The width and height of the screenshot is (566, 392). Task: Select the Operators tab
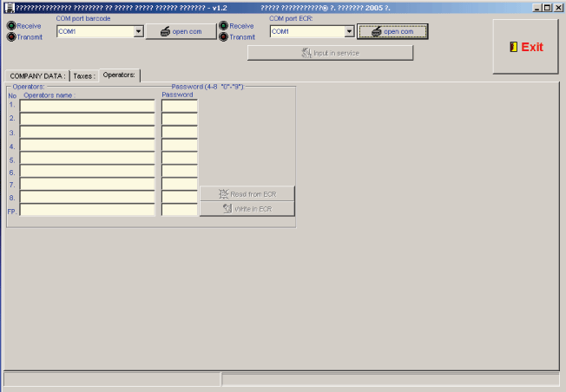click(x=119, y=75)
